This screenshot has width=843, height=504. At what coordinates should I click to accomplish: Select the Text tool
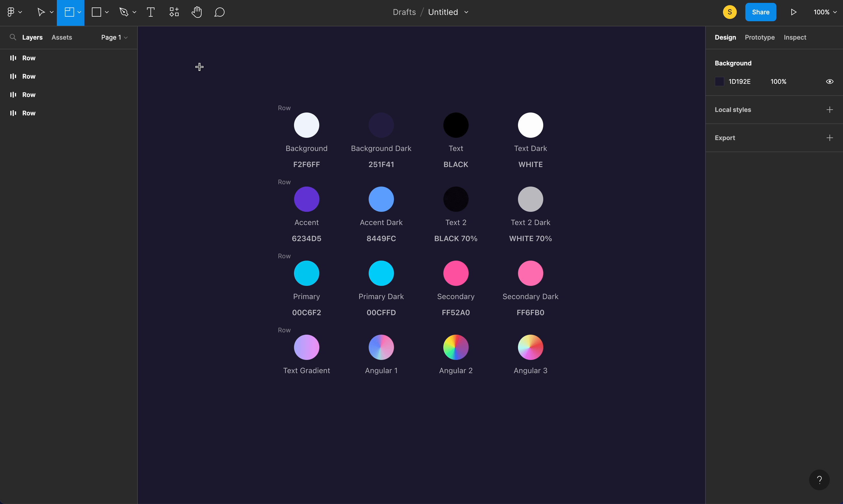tap(150, 12)
